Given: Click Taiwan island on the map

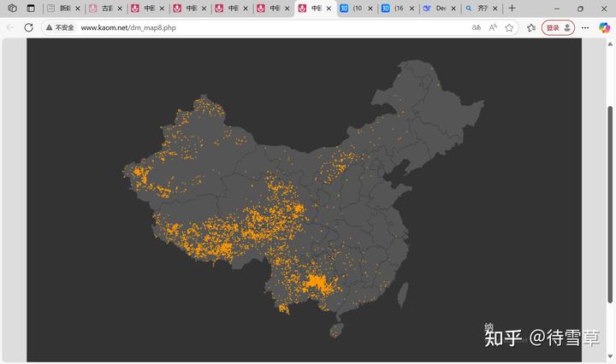Looking at the screenshot, I should click(403, 296).
